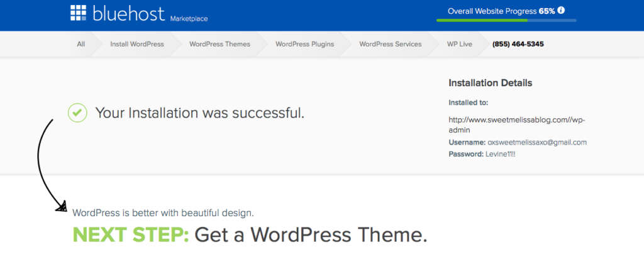Click the Overall Website Progress 65% text
The width and height of the screenshot is (644, 257).
[501, 11]
